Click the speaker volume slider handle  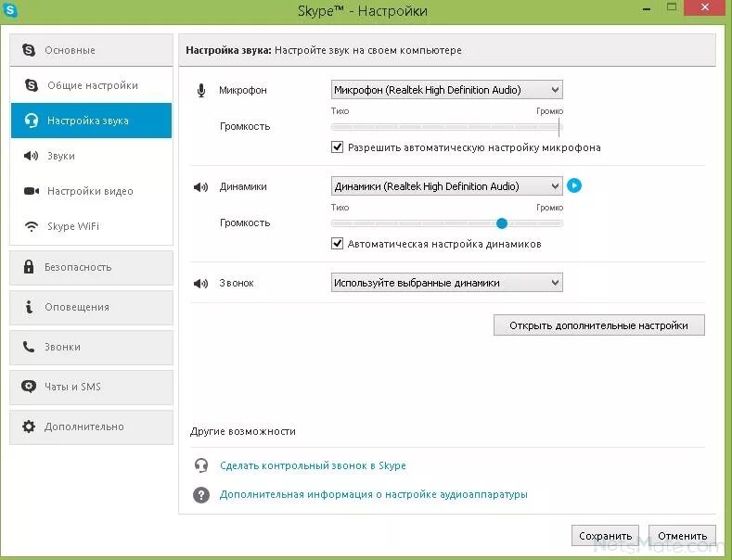coord(502,223)
